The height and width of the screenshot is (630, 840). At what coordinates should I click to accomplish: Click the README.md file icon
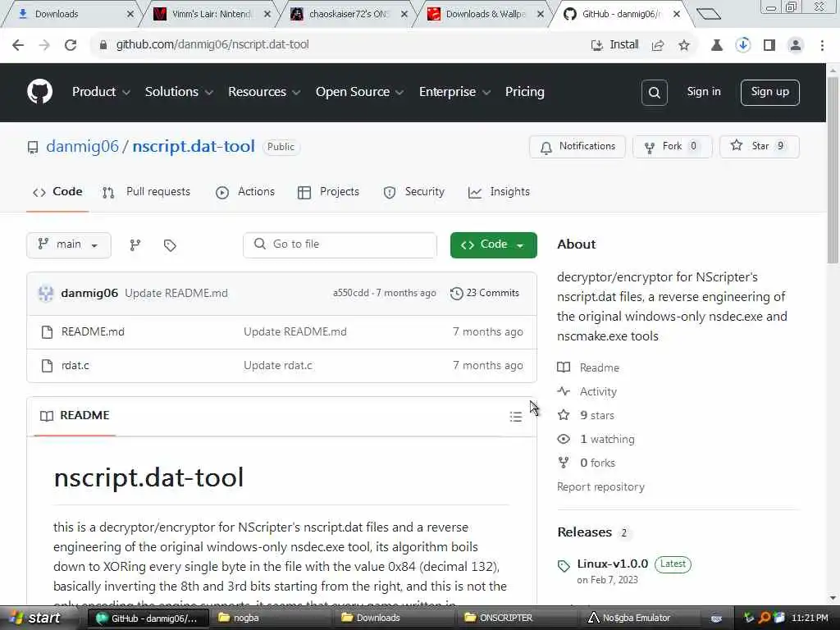[47, 332]
